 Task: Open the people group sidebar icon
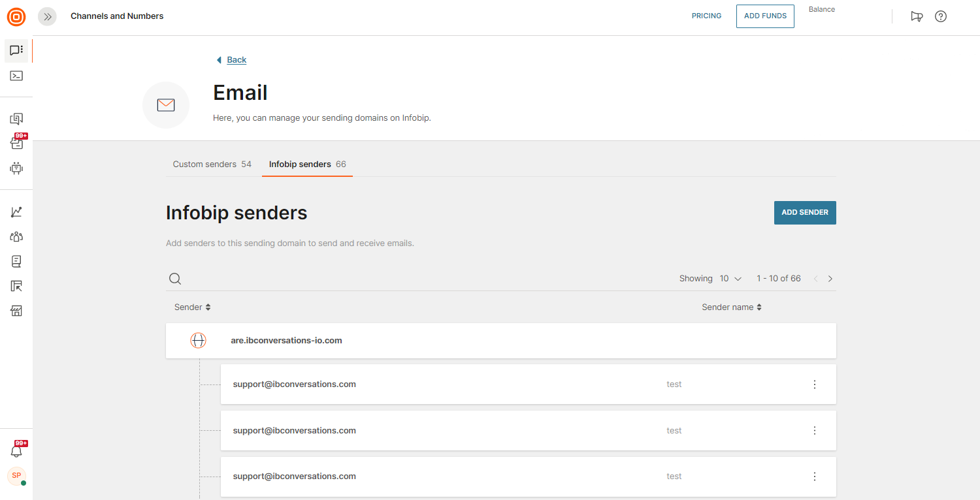pos(16,236)
